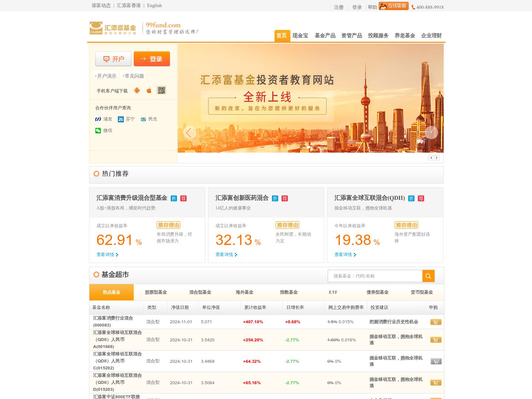Screen dimensions: 532x399
Task: Switch site to English
Action: pos(154,6)
